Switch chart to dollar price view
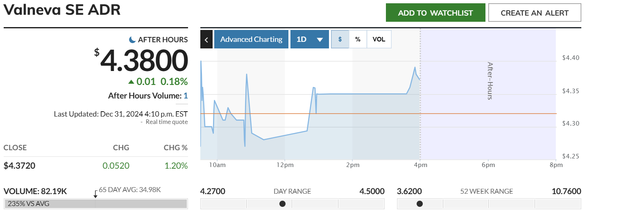 point(340,39)
